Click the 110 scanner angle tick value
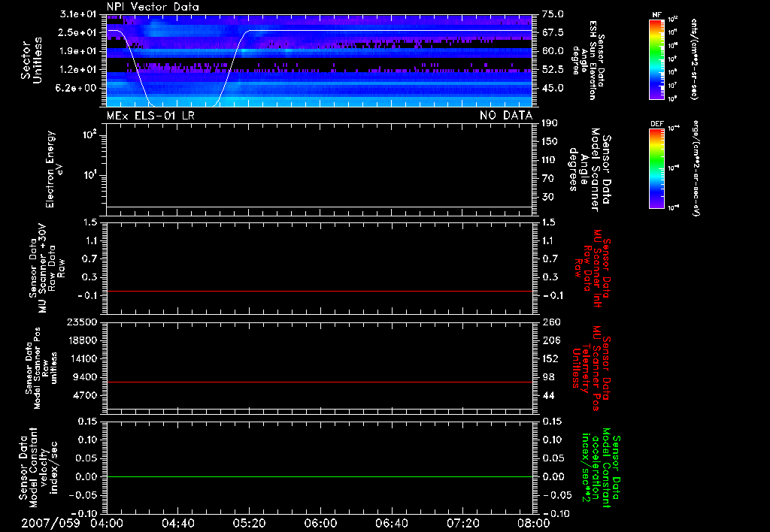This screenshot has width=770, height=532. [550, 160]
